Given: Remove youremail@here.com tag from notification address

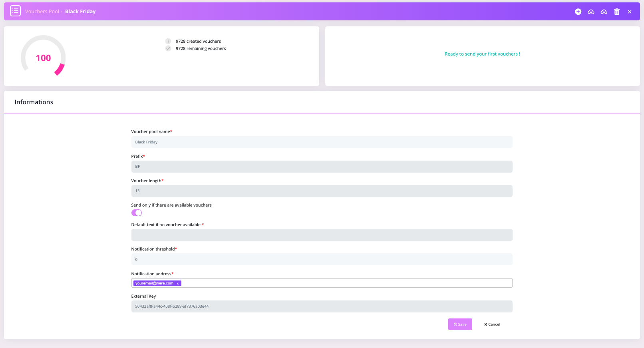Looking at the screenshot, I should click(x=178, y=283).
